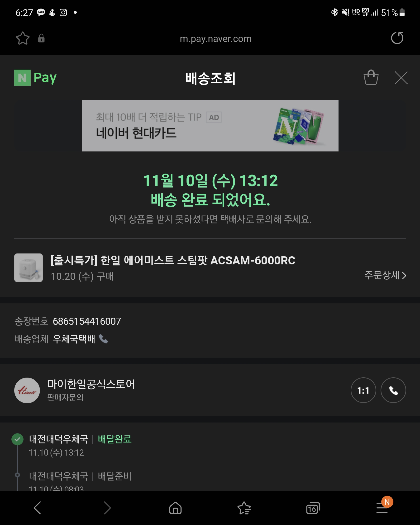420x525 pixels.
Task: Tap the lock site-security icon
Action: tap(41, 38)
